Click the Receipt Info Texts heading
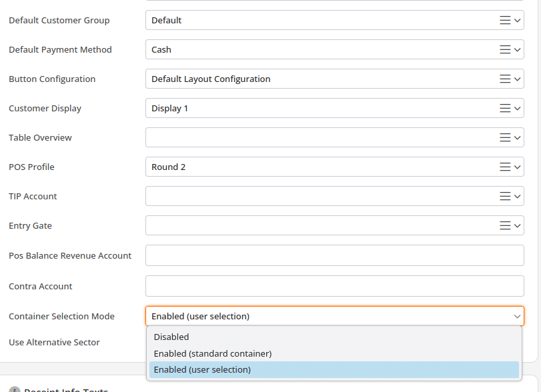 (x=66, y=390)
